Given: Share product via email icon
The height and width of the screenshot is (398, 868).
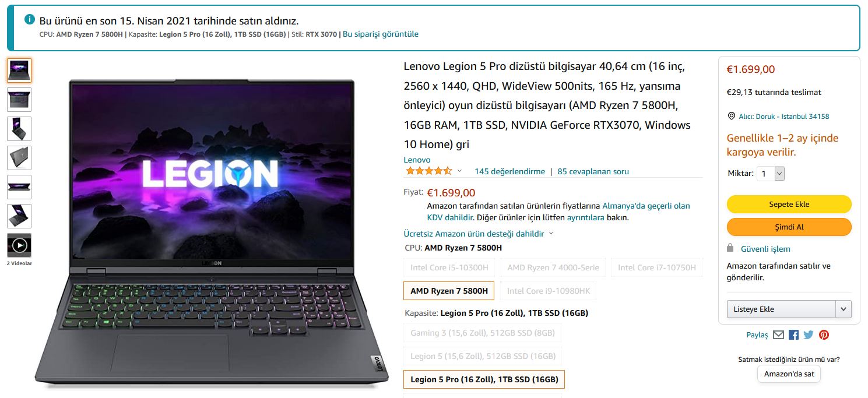Looking at the screenshot, I should click(778, 334).
